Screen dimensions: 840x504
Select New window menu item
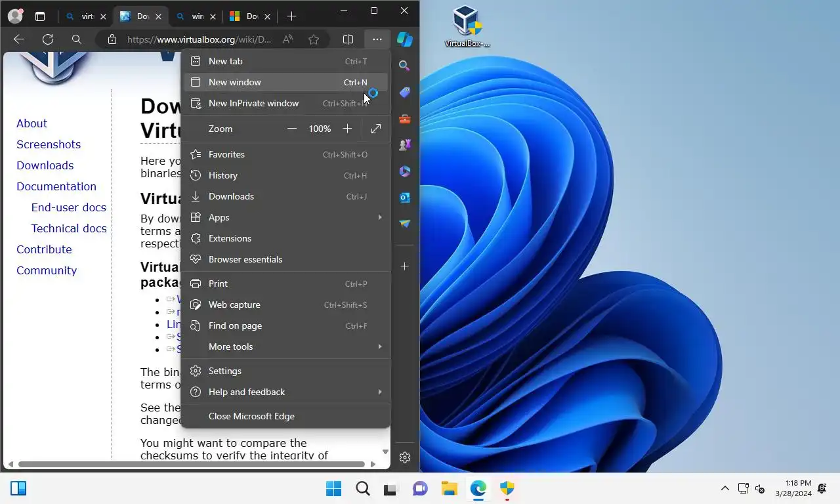coord(285,82)
